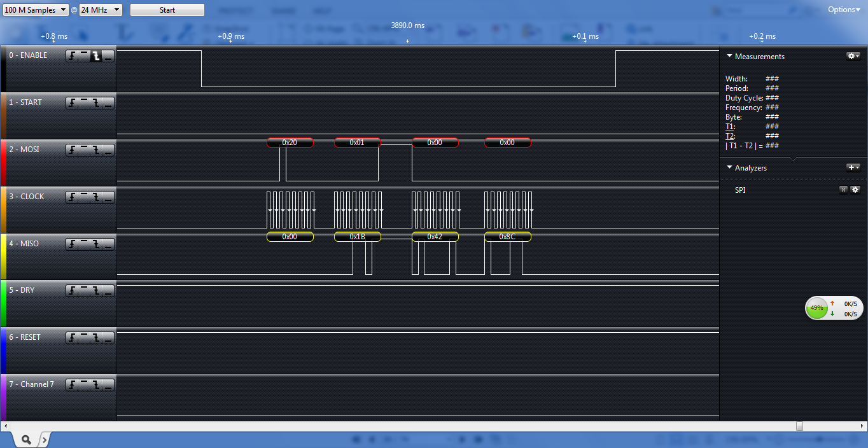The image size is (868, 448).
Task: Click the scrollbar left arrow
Action: (4, 426)
